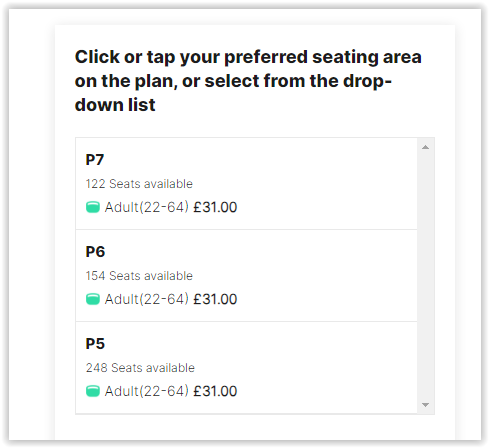Click the seating list scrollbar track
Screen dimensions: 489x448
(x=425, y=276)
